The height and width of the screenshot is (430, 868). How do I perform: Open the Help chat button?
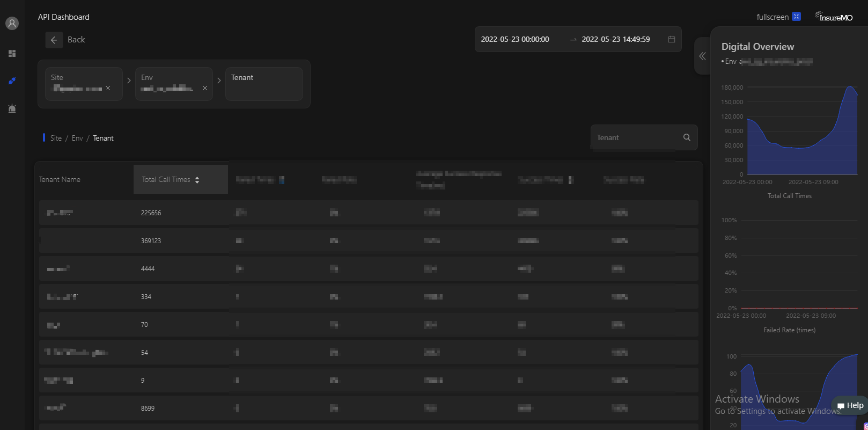click(x=850, y=406)
